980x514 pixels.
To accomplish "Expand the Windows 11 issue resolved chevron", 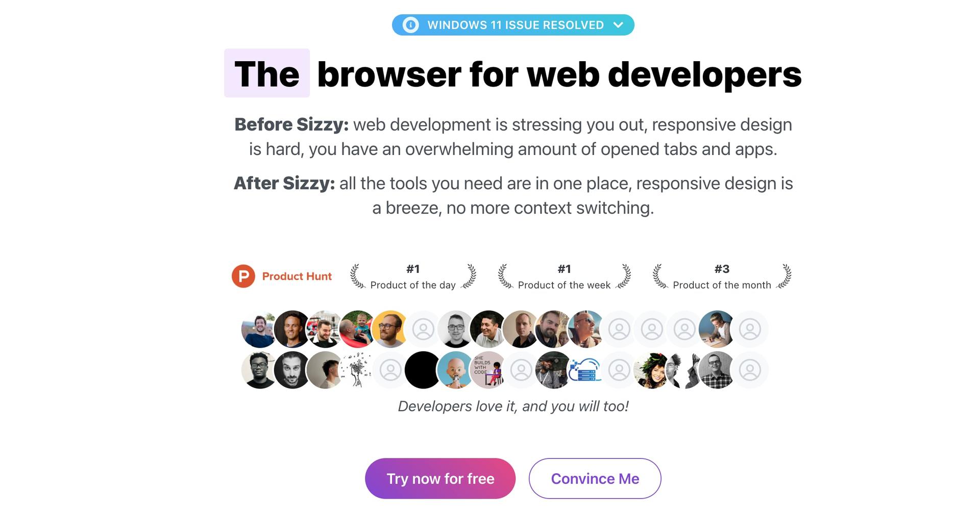I will (618, 25).
